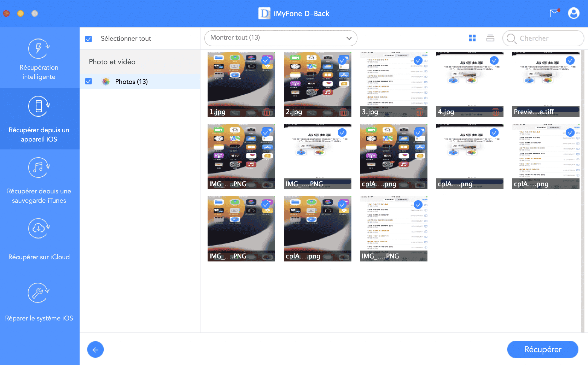Image resolution: width=588 pixels, height=365 pixels.
Task: Select Photos (13) category row
Action: [140, 81]
